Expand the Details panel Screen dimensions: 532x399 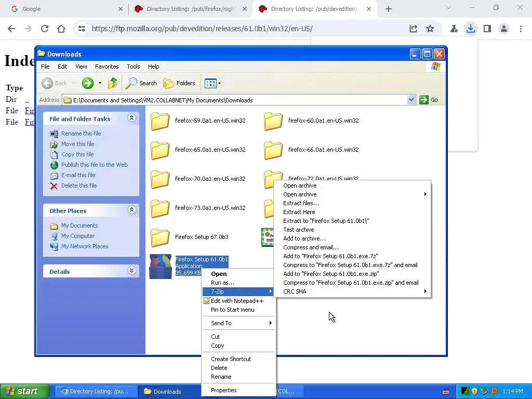pos(131,270)
